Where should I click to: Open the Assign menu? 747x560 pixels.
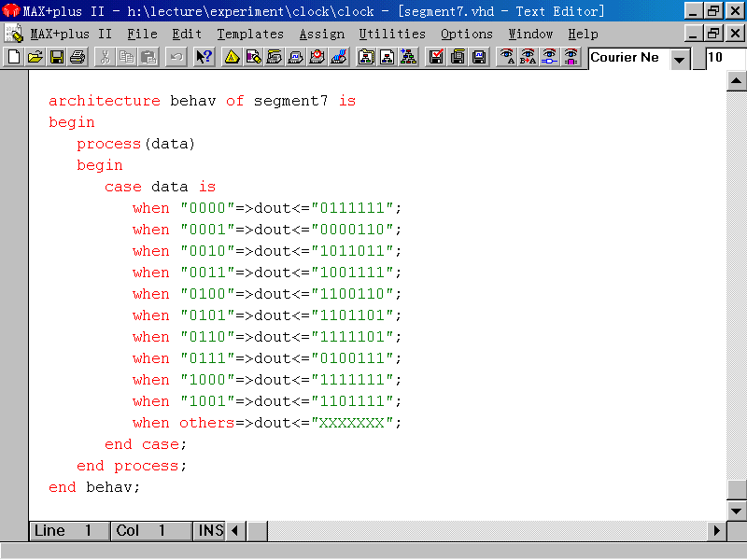click(321, 34)
